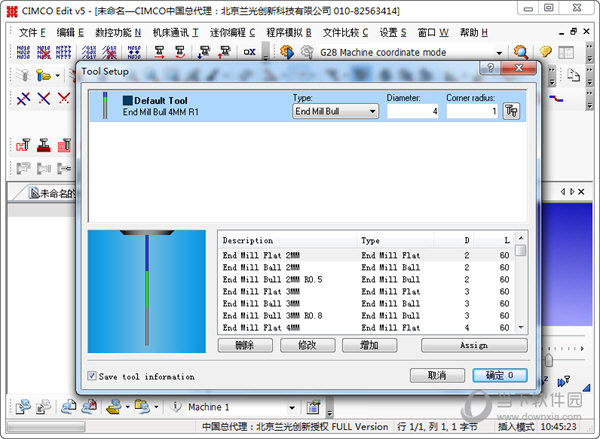Open the 帮助 H menu

click(x=474, y=33)
